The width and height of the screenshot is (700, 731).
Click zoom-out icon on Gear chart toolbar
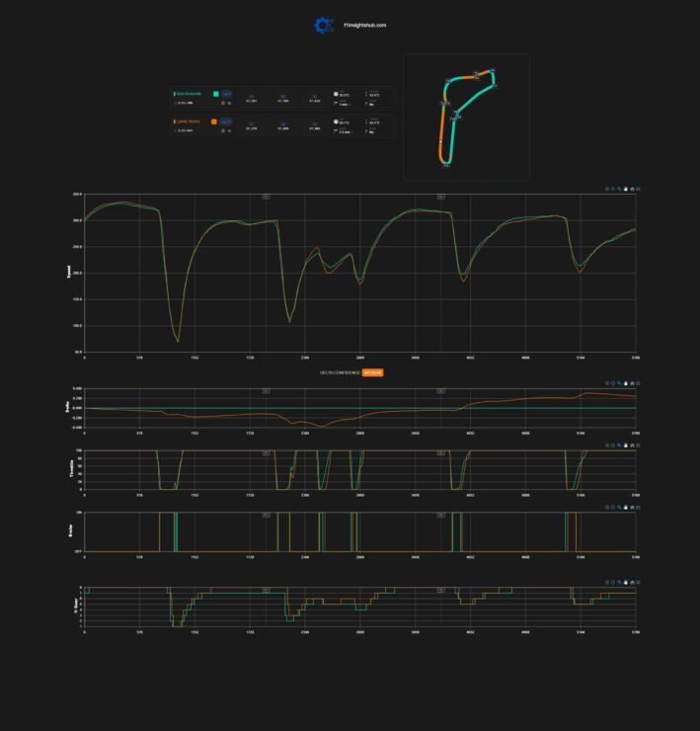[x=613, y=582]
